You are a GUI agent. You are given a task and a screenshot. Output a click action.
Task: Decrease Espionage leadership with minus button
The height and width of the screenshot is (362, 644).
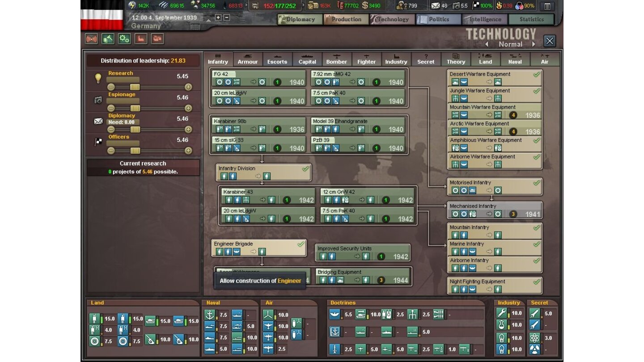[111, 108]
